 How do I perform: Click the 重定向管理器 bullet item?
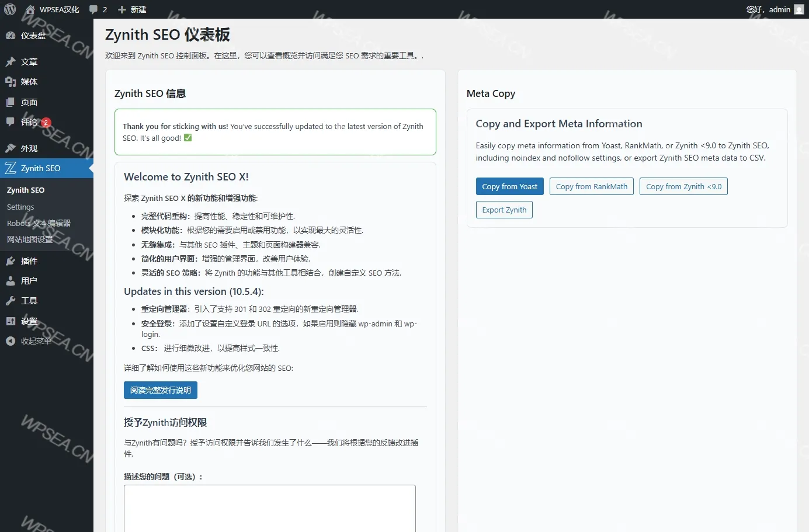coord(250,310)
